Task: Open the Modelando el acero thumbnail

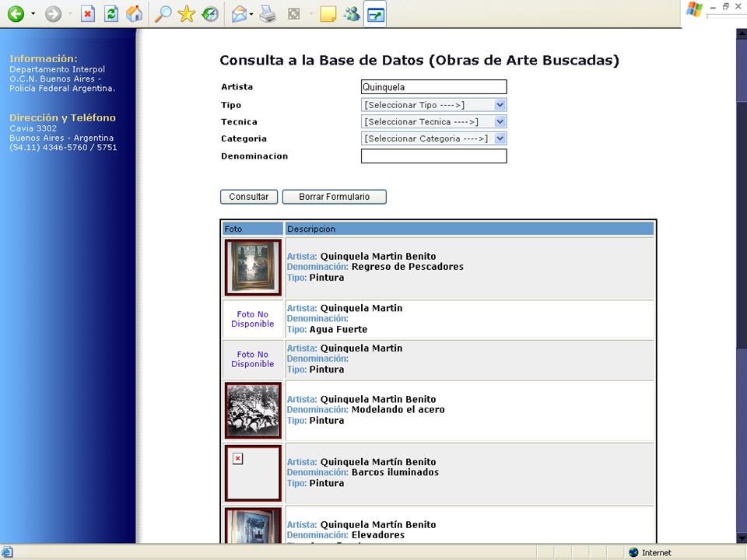Action: point(253,410)
